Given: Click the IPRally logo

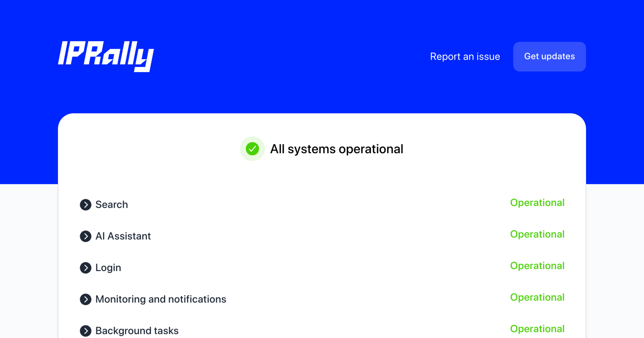Looking at the screenshot, I should pyautogui.click(x=106, y=56).
